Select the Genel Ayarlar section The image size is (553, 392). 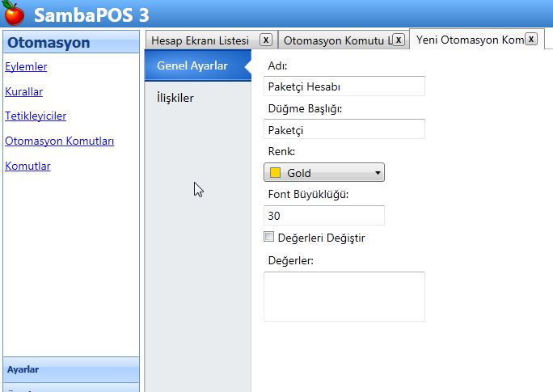point(192,66)
